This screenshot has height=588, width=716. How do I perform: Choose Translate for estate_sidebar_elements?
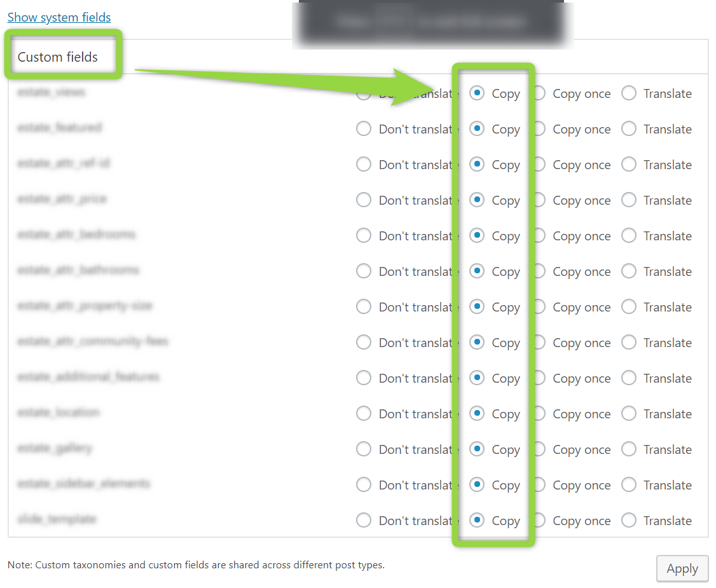[x=629, y=485]
